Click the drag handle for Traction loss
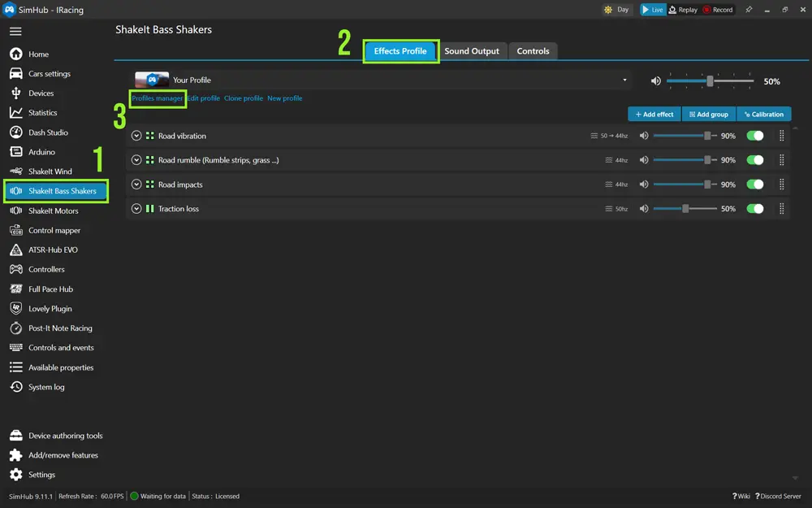 [782, 209]
